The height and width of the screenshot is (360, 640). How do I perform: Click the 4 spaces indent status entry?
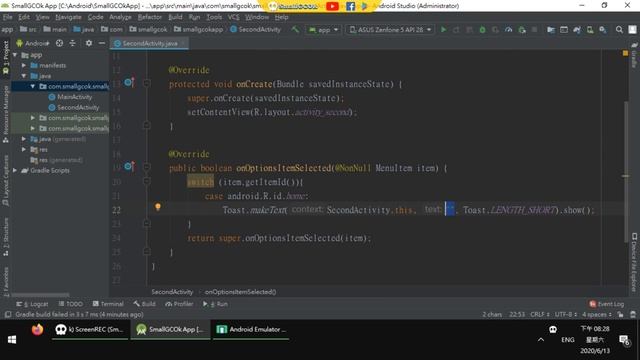point(597,314)
